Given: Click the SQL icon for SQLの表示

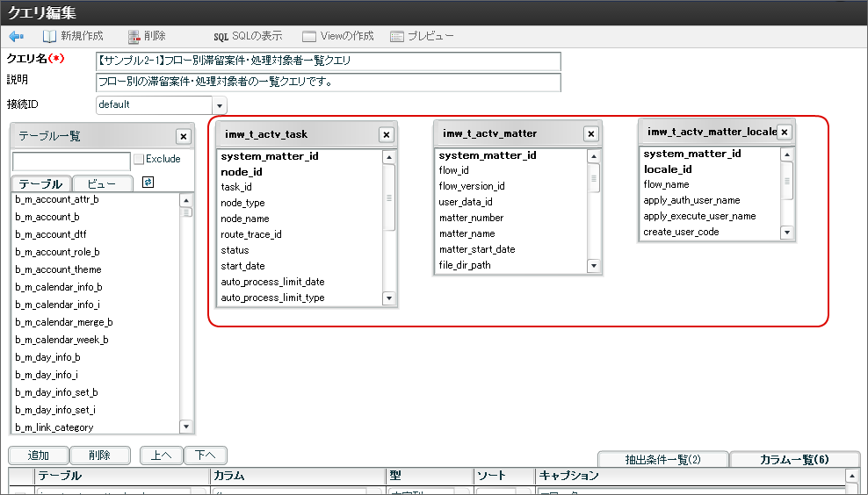Looking at the screenshot, I should click(x=221, y=37).
